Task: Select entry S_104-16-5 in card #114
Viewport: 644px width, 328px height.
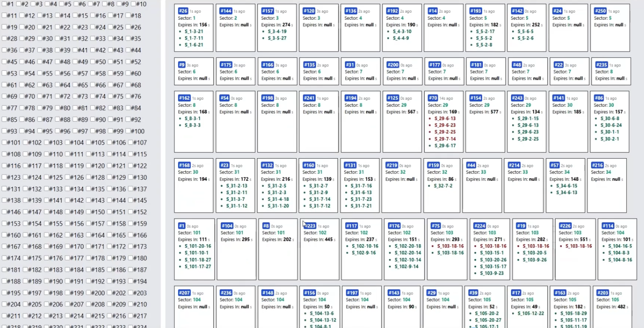Action: click(620, 246)
